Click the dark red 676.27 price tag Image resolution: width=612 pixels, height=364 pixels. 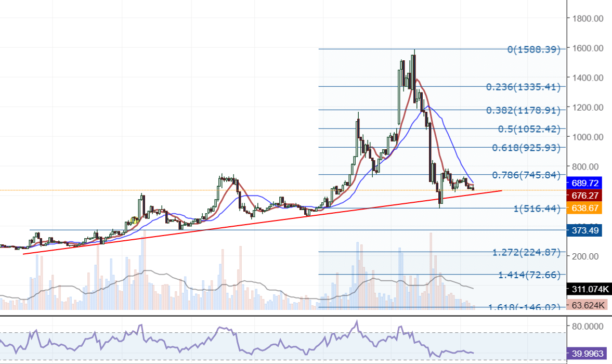pos(586,196)
